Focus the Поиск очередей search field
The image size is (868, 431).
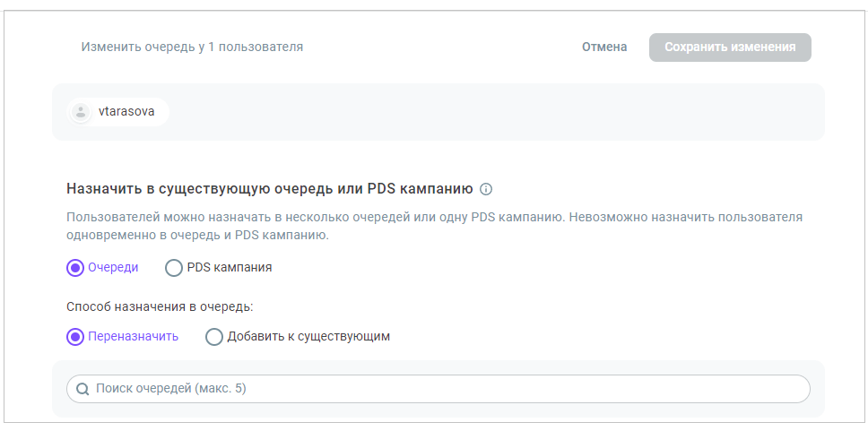click(438, 389)
